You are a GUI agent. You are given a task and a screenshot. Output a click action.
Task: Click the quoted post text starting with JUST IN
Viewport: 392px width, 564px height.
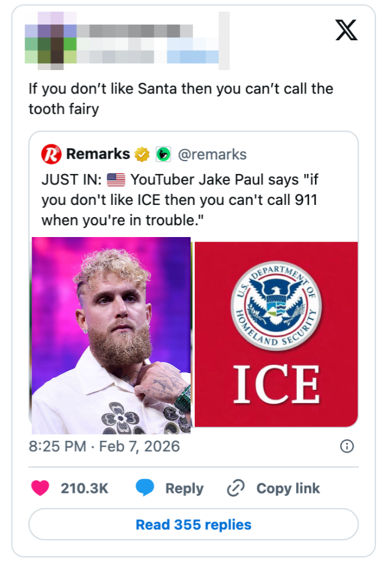179,200
